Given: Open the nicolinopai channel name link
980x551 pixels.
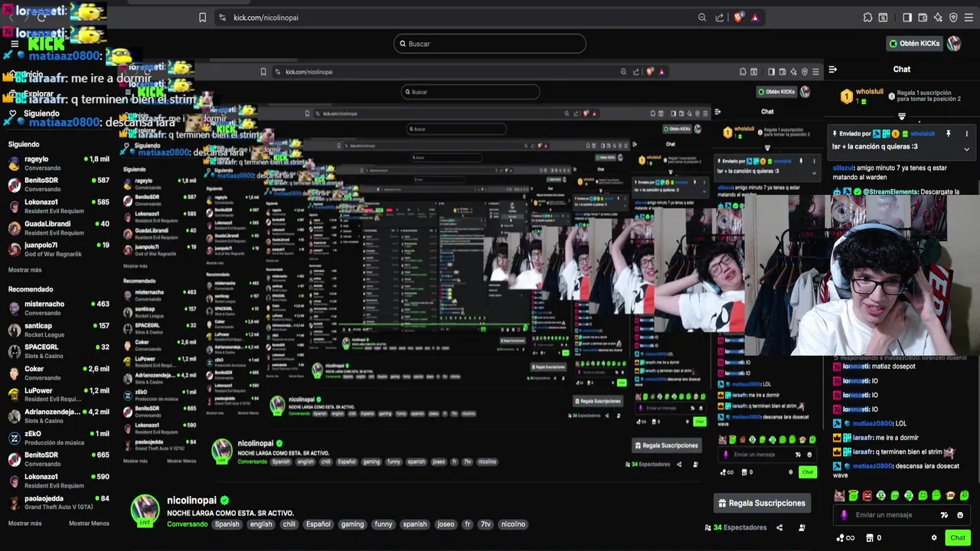Looking at the screenshot, I should (192, 500).
